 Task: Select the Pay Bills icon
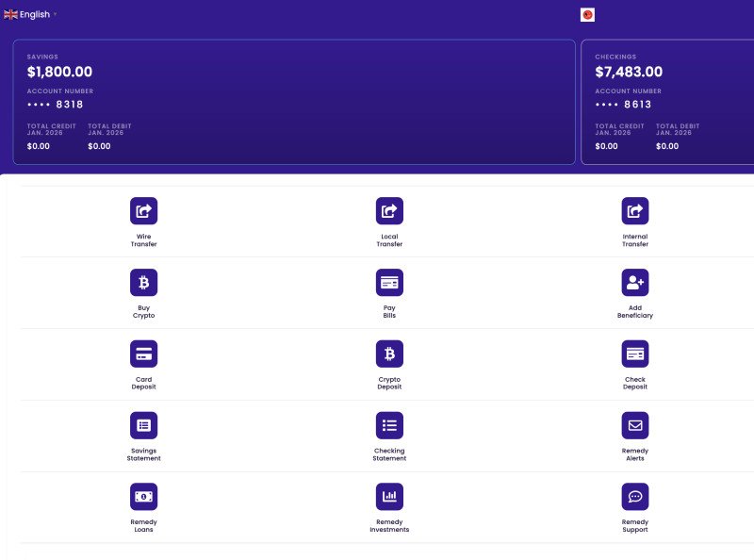(389, 283)
